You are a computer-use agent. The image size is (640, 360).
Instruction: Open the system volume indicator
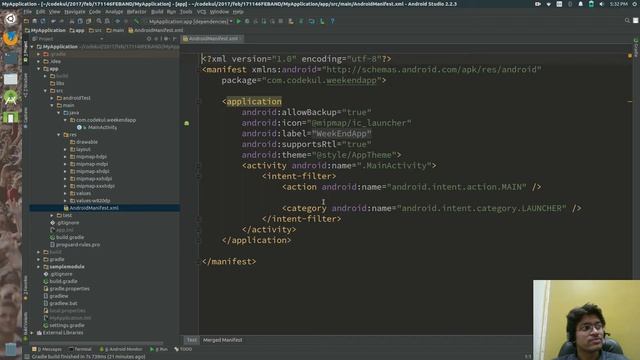click(x=602, y=4)
